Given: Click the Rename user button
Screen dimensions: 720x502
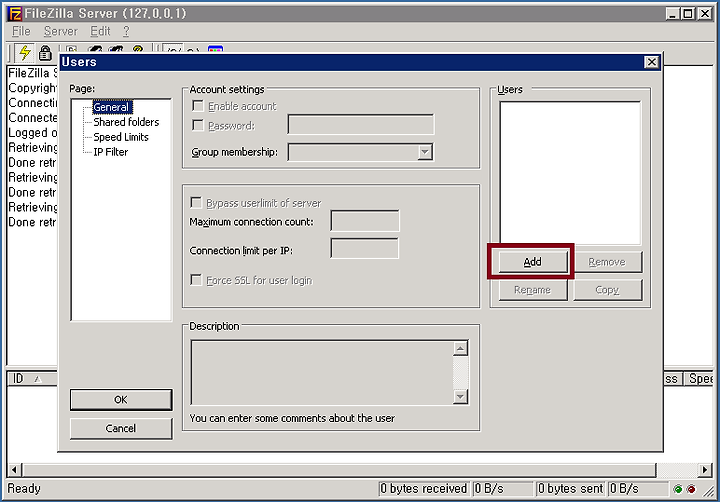Looking at the screenshot, I should click(x=533, y=290).
